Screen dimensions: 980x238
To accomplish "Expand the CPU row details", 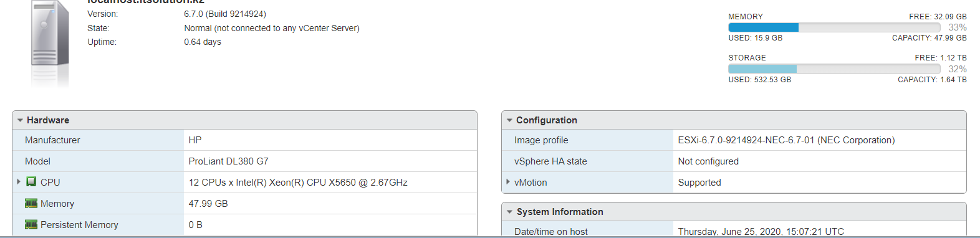I will 19,182.
